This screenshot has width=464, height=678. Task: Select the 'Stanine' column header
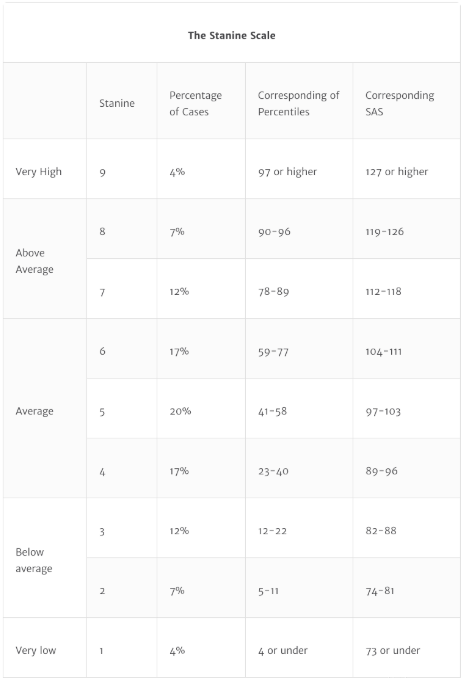[117, 103]
